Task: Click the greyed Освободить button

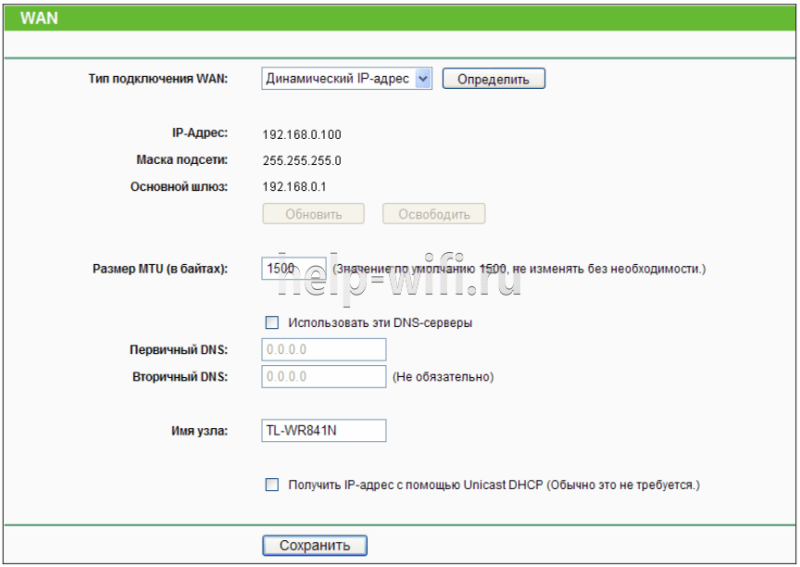Action: (434, 214)
